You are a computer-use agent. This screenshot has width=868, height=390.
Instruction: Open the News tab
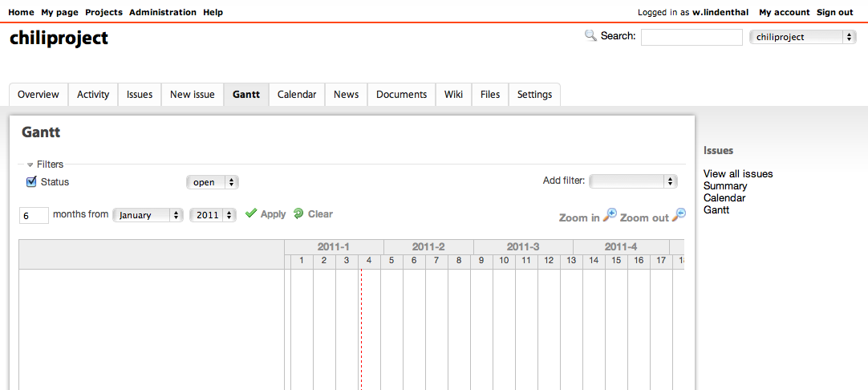point(347,95)
